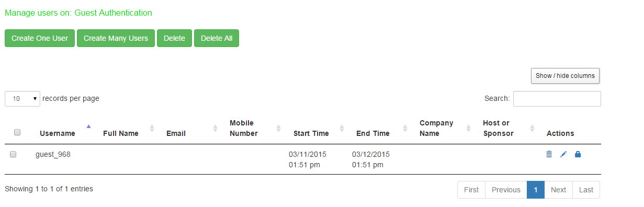Screen dimensions: 644x207
Task: Edit guest_968 with the pencil icon
Action: click(x=563, y=154)
